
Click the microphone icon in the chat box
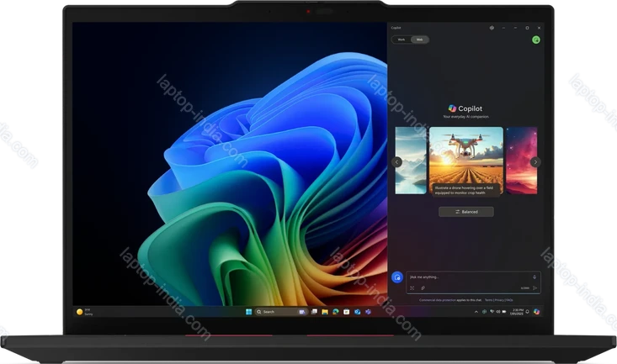coord(534,277)
